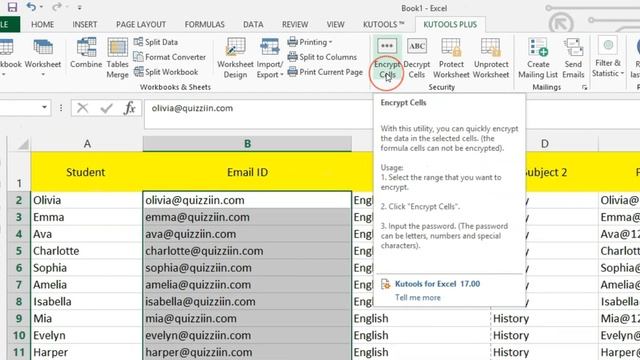Open Create Mailing List tool

coord(538,58)
